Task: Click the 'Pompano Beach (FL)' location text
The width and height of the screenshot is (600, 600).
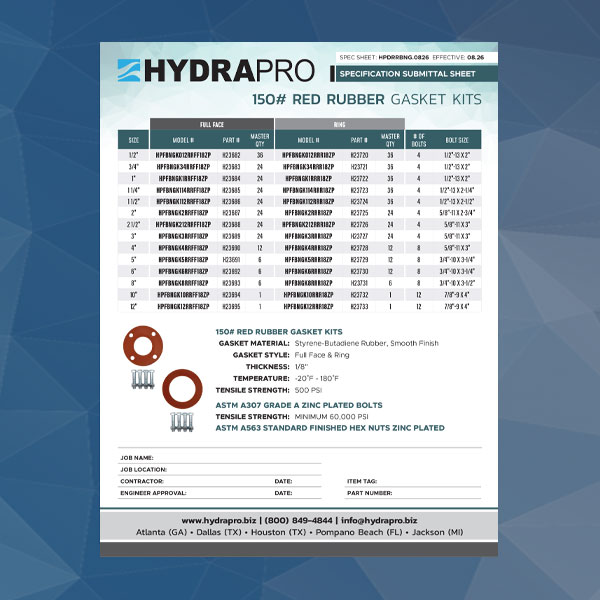Action: click(x=359, y=532)
